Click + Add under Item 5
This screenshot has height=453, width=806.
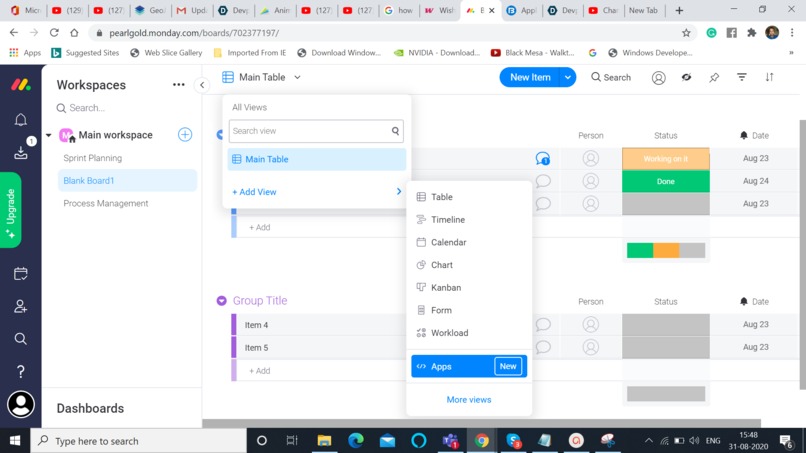(260, 371)
